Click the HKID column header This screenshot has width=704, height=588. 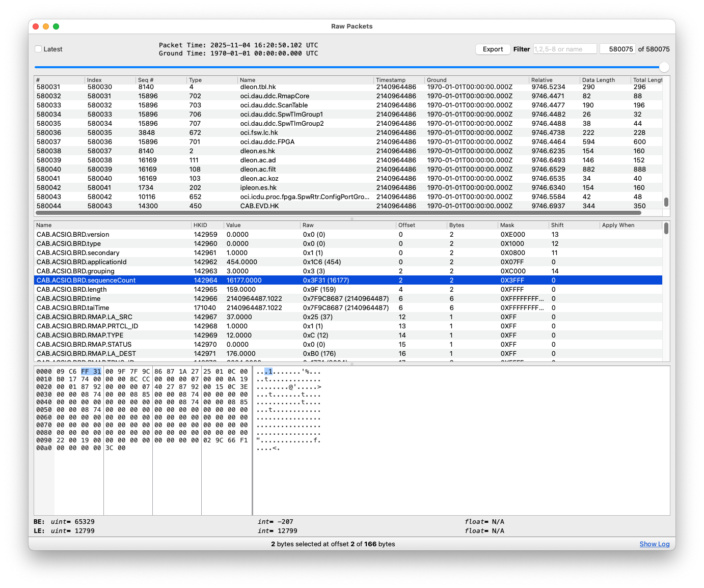coord(200,225)
